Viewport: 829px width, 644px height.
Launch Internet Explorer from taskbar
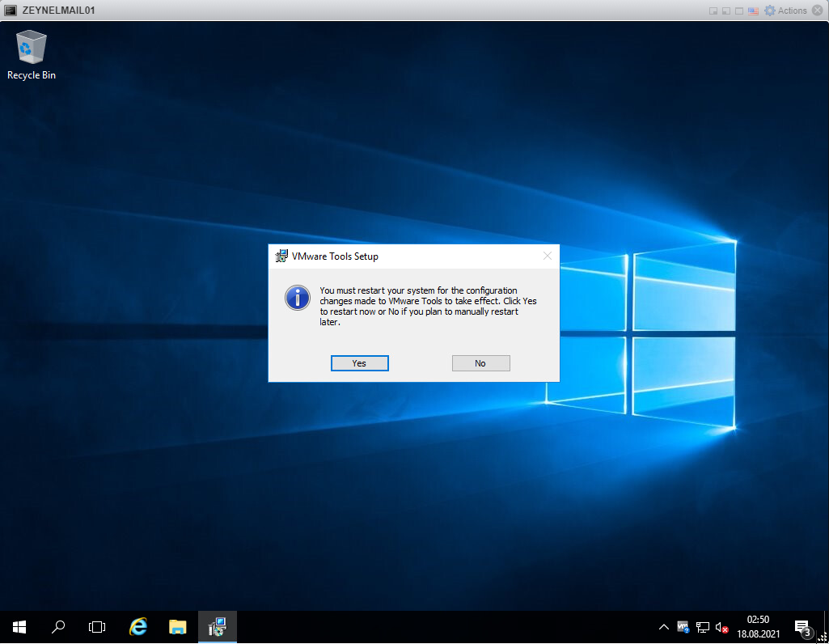(138, 627)
